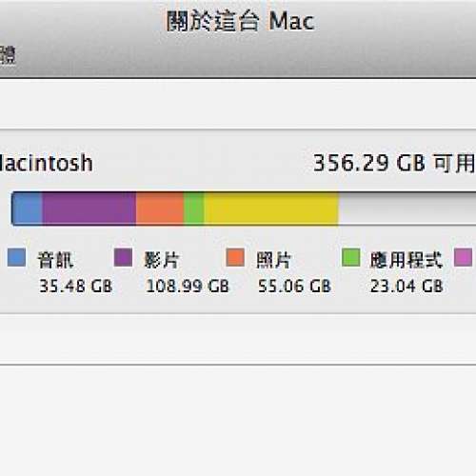Click the 356.29 GB 可用 available text

(394, 163)
